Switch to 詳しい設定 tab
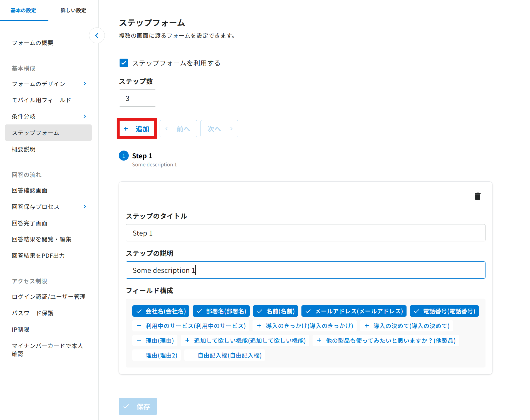Image resolution: width=530 pixels, height=420 pixels. (73, 10)
